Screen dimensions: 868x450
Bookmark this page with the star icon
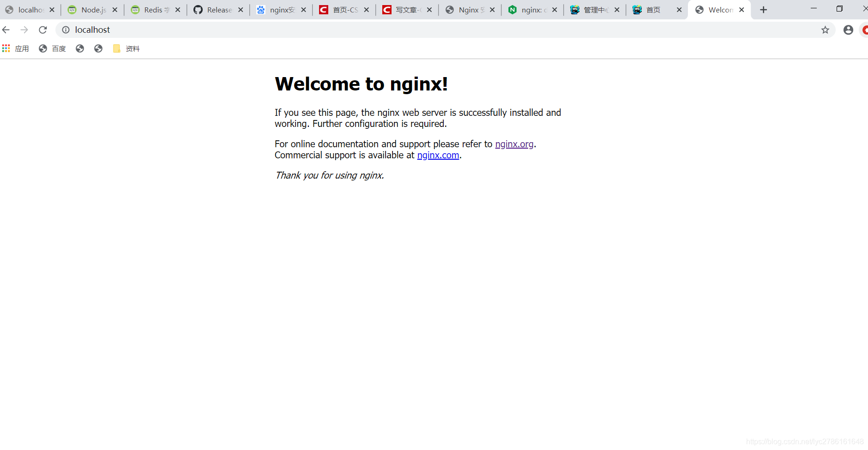click(x=825, y=30)
